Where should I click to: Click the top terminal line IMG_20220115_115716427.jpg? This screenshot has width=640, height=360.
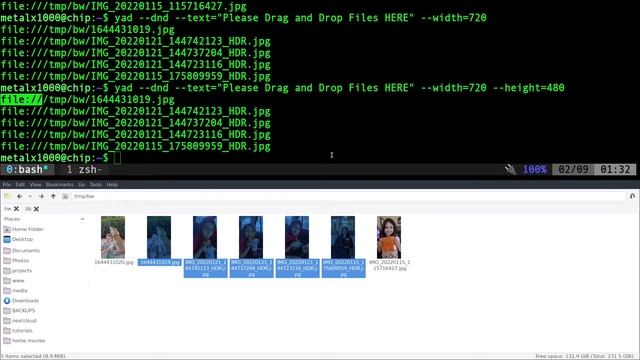click(x=123, y=6)
